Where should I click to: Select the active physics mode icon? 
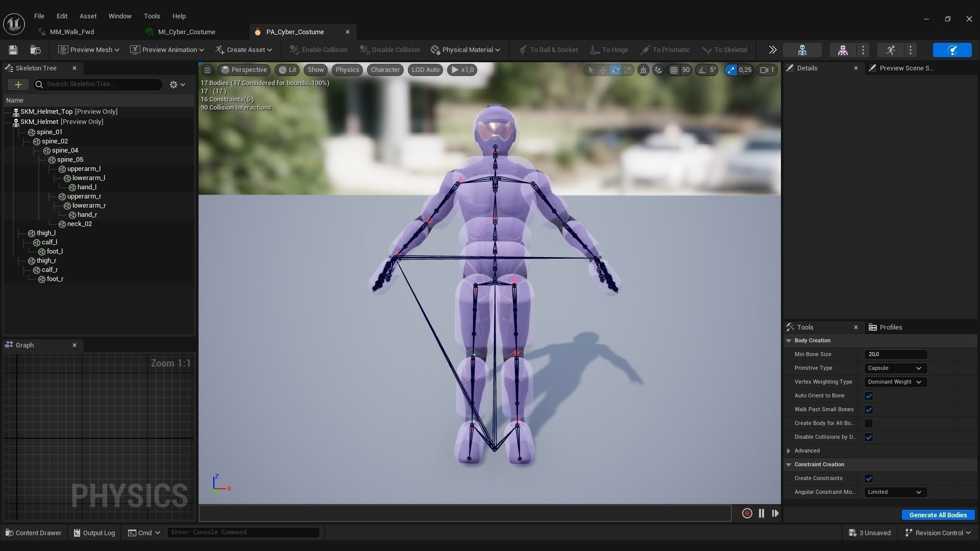(x=952, y=50)
